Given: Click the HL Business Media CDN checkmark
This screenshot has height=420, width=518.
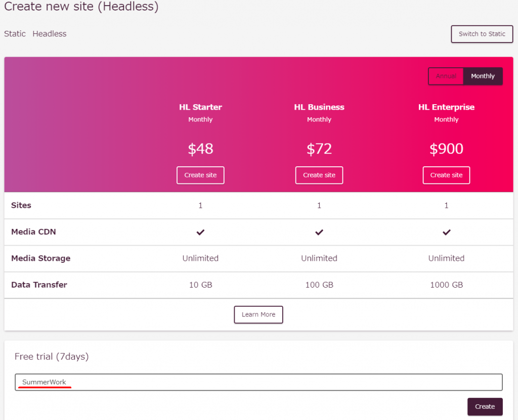Looking at the screenshot, I should coord(319,232).
